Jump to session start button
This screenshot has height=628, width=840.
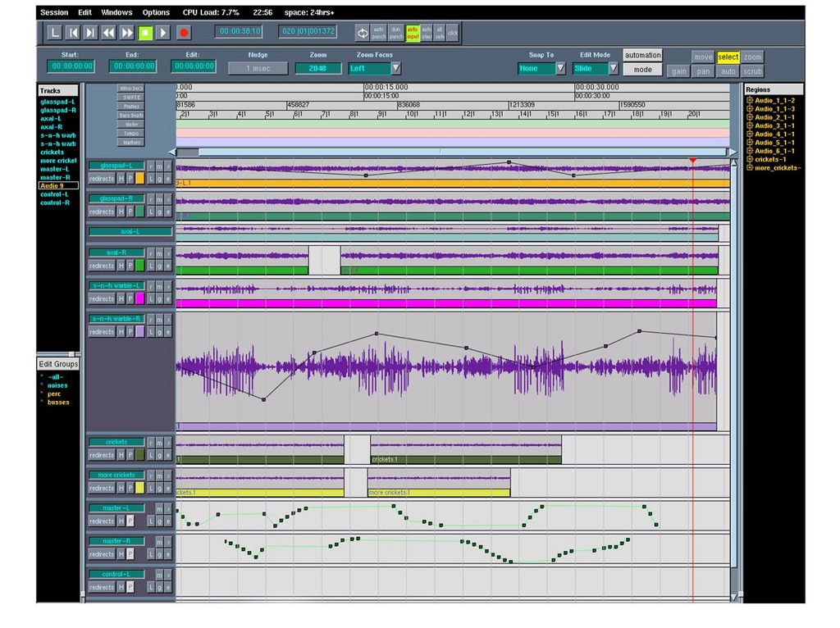72,33
